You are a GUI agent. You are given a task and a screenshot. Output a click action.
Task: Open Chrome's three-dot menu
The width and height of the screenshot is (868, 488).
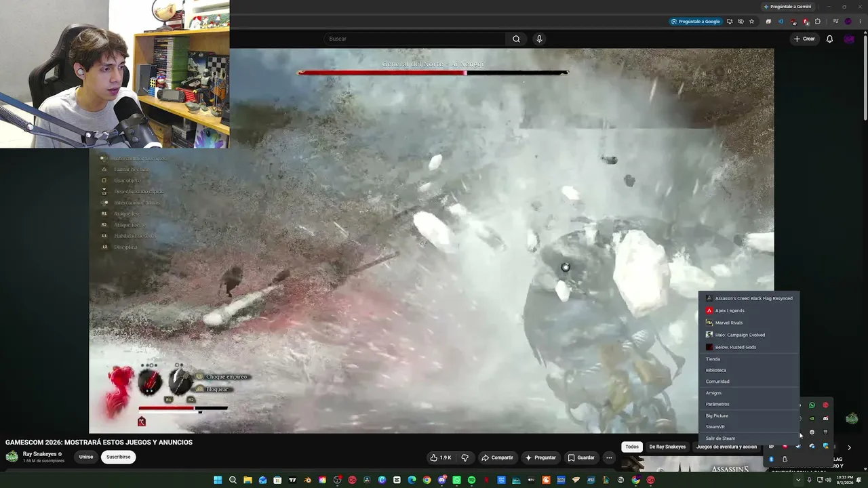pyautogui.click(x=860, y=21)
